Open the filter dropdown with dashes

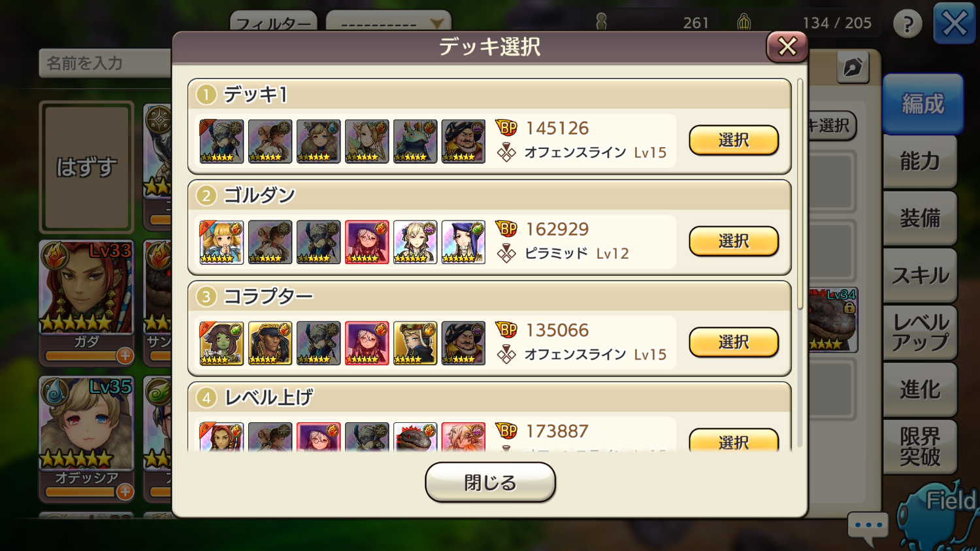pos(389,22)
